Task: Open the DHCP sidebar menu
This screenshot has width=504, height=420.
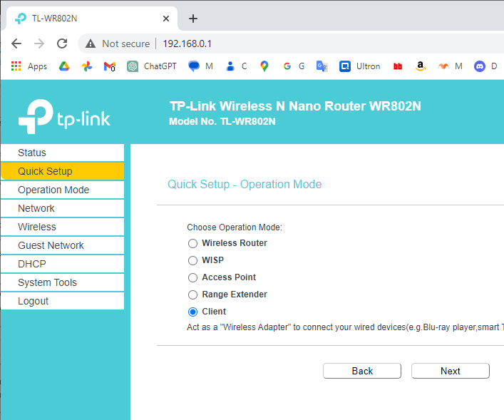Action: pos(63,264)
